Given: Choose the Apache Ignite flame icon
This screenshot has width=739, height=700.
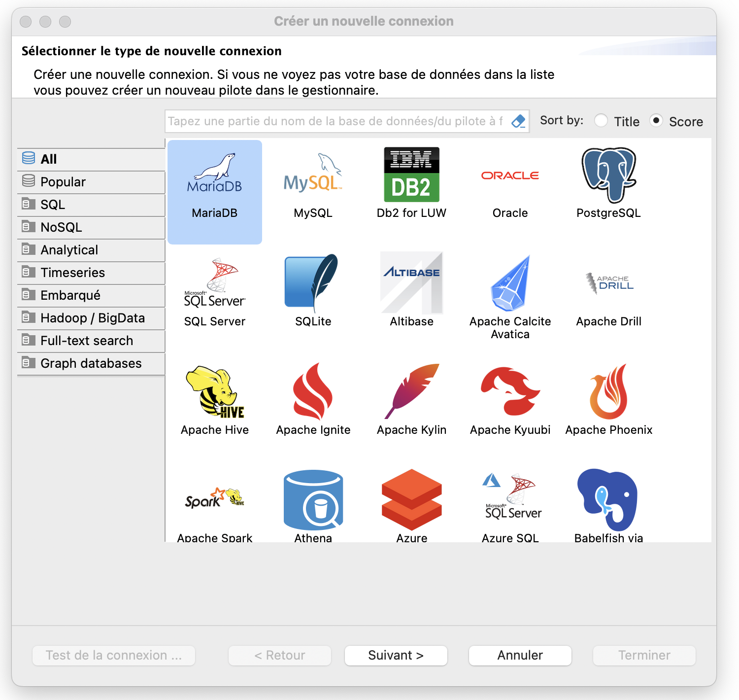Looking at the screenshot, I should [313, 392].
